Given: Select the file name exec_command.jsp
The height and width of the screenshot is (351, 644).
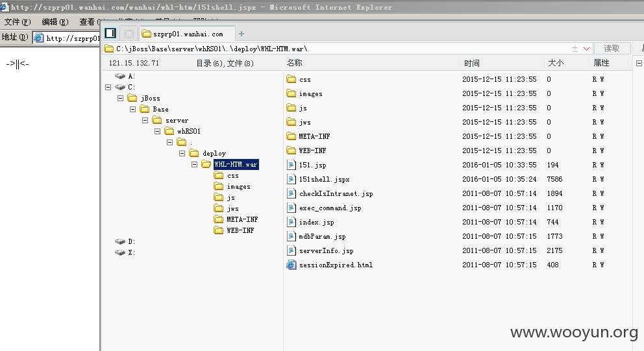Looking at the screenshot, I should tap(330, 208).
